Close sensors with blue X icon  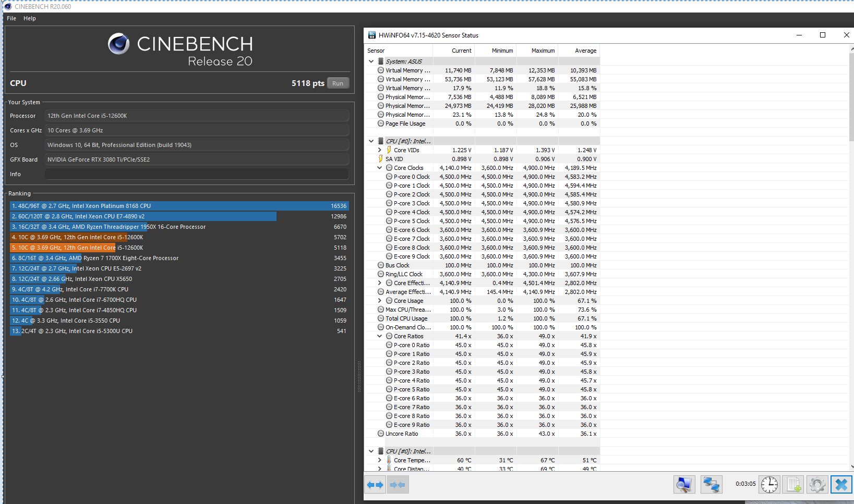click(841, 485)
